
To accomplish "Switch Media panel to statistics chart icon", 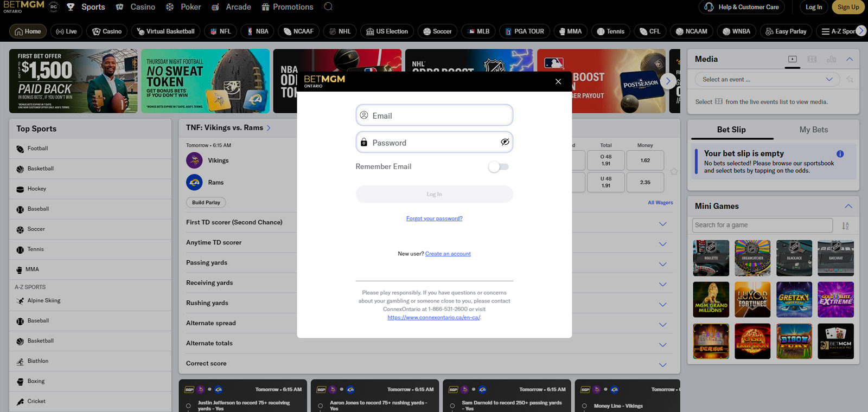I will point(831,59).
